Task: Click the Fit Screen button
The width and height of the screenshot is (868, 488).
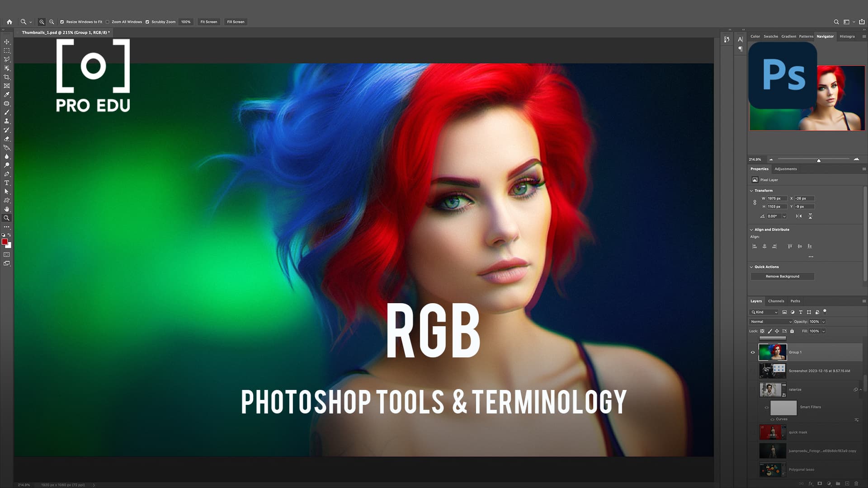Action: (208, 22)
